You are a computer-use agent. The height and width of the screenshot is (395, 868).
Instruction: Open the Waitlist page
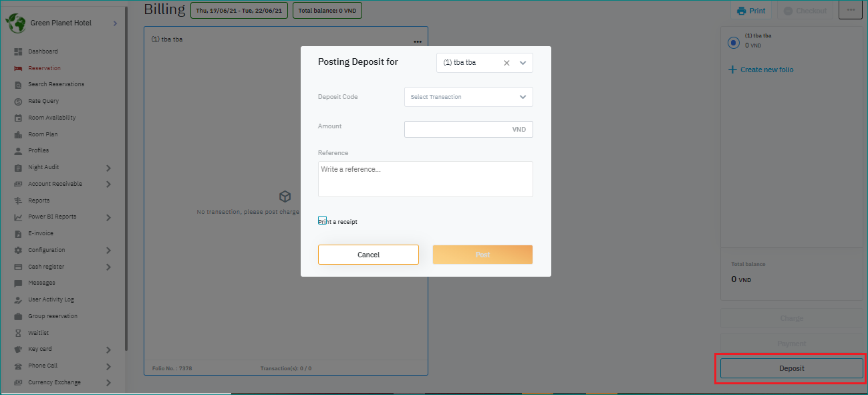click(x=38, y=333)
